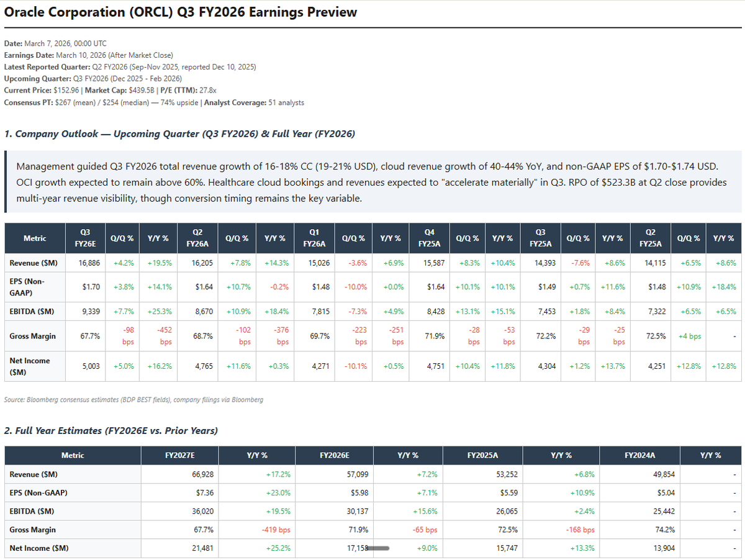
Task: Click the '-452 bps' gross margin change
Action: coord(166,336)
